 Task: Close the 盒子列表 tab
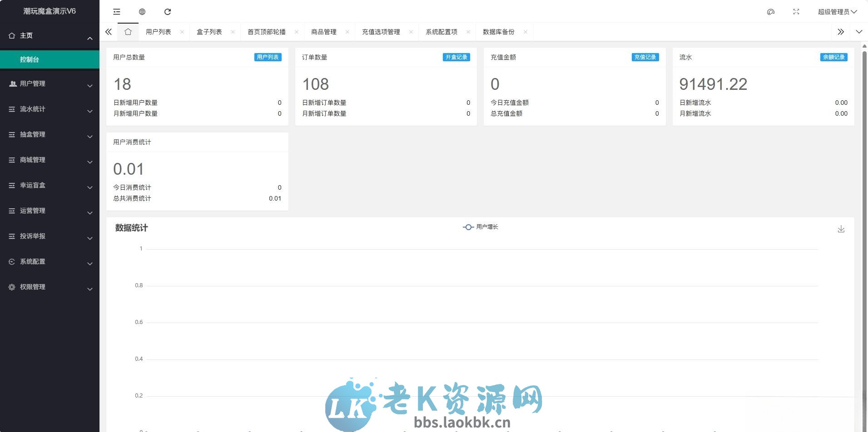233,32
